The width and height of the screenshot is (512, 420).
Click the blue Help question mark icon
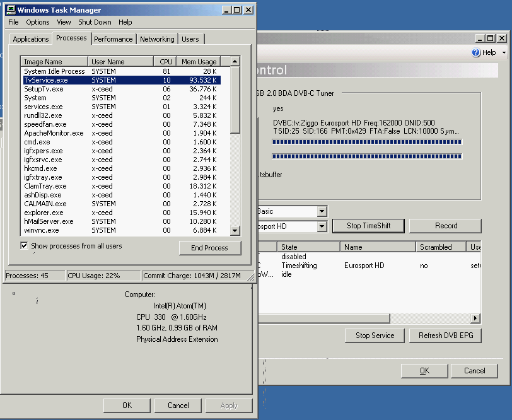point(476,53)
